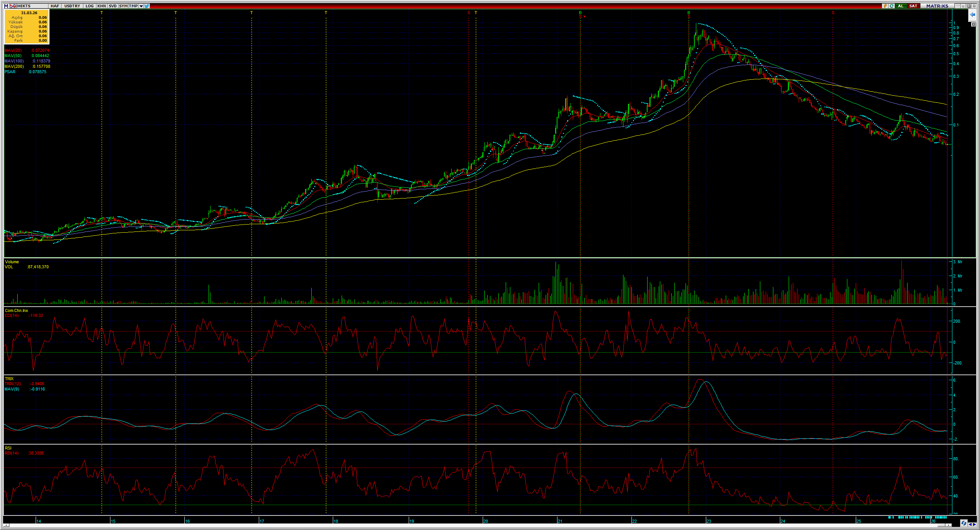This screenshot has height=530, width=980.
Task: Click the blue left arrow panel icon
Action: coord(972,15)
